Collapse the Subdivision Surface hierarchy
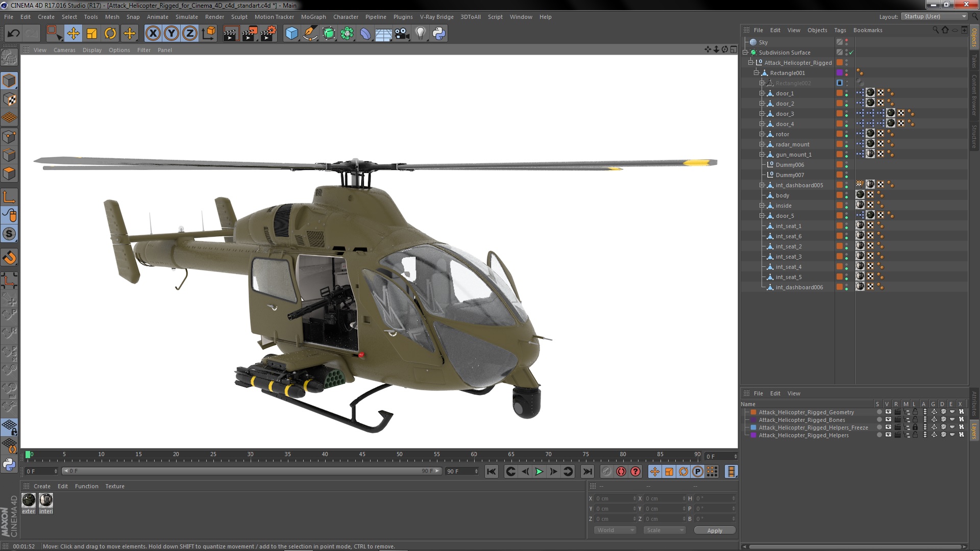This screenshot has height=551, width=980. point(745,53)
